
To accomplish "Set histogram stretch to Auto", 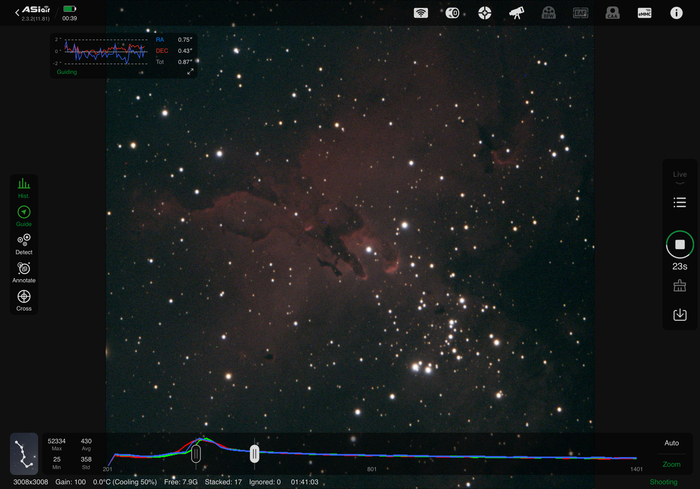I will point(672,443).
